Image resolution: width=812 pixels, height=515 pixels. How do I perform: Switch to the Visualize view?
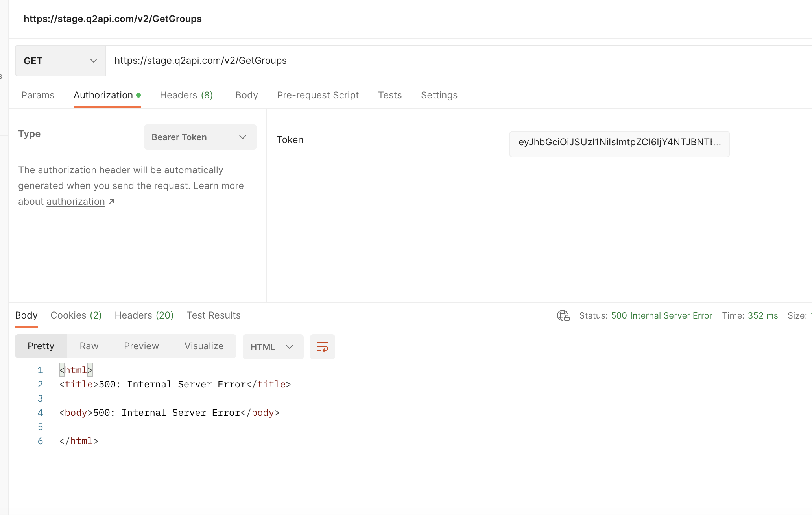[204, 346]
